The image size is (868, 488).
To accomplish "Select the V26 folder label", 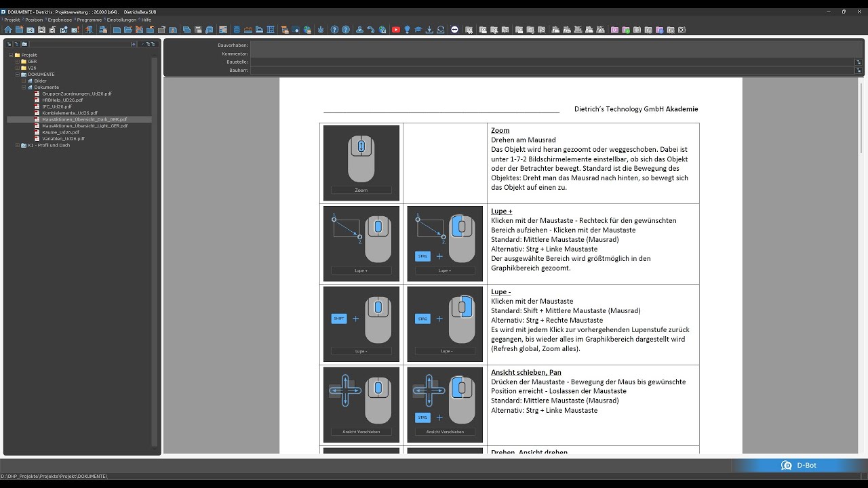I will coord(32,68).
